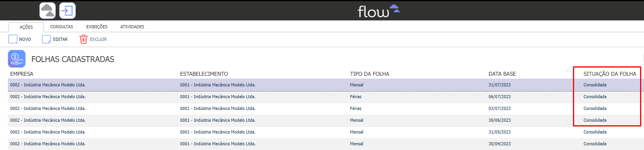Open the Ações tab
Screen dimensions: 644x150
click(26, 27)
